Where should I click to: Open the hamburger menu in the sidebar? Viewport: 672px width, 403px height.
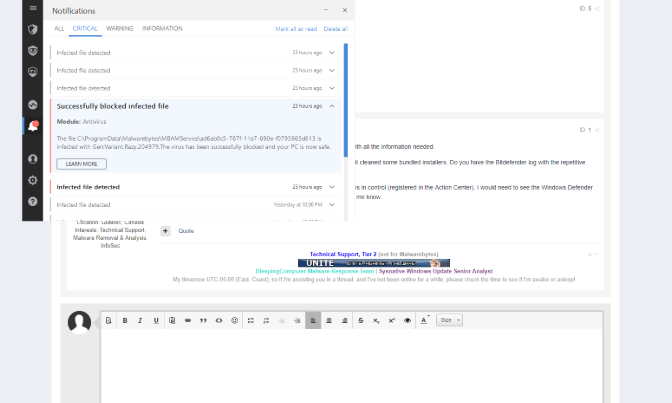click(x=33, y=8)
